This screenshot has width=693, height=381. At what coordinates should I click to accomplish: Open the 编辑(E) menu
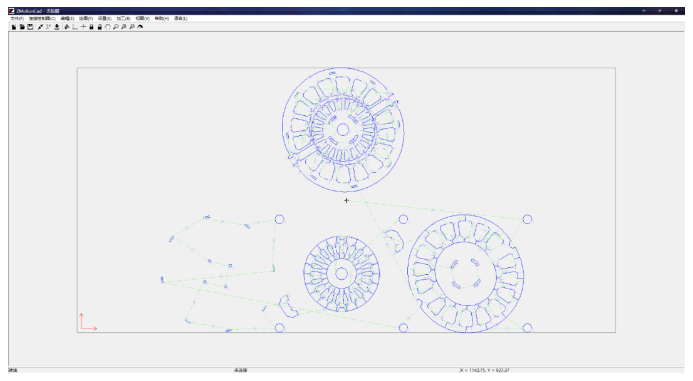pyautogui.click(x=67, y=19)
